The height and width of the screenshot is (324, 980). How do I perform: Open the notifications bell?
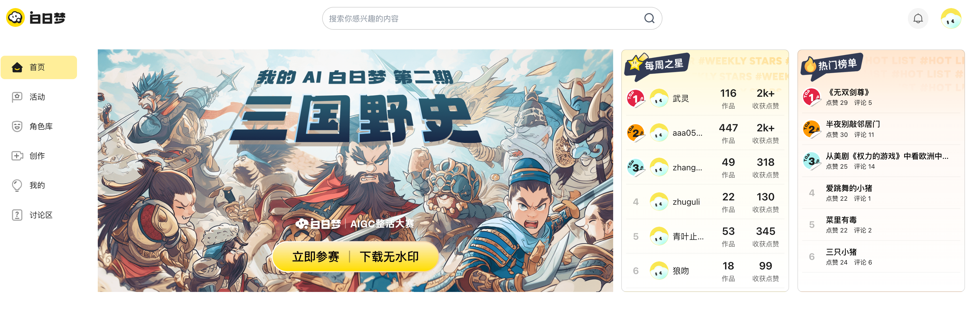918,18
